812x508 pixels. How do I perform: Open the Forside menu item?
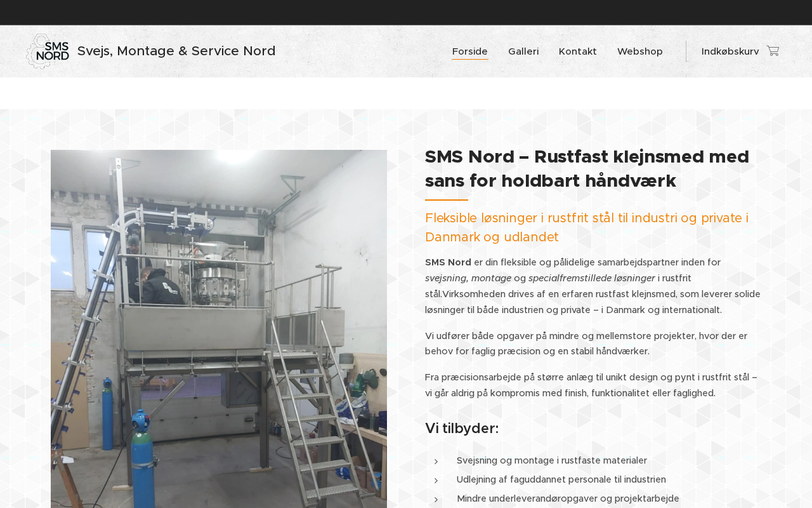point(470,51)
